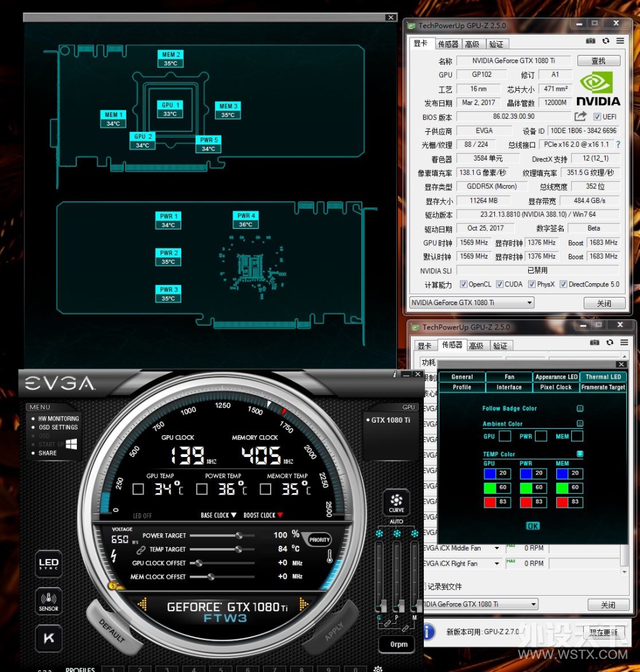
Task: Click the blue question mark beside bus interface
Action: 618,144
